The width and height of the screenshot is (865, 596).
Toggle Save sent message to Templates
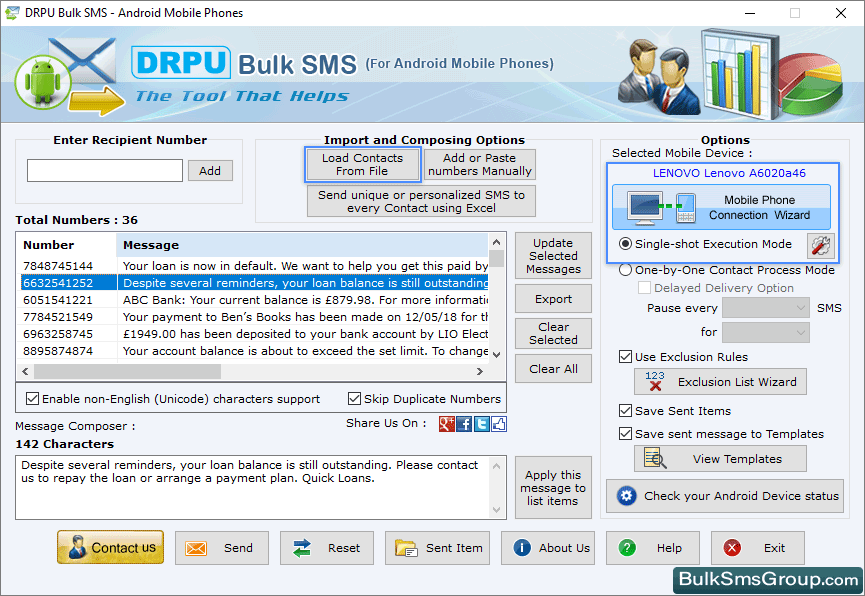point(625,434)
